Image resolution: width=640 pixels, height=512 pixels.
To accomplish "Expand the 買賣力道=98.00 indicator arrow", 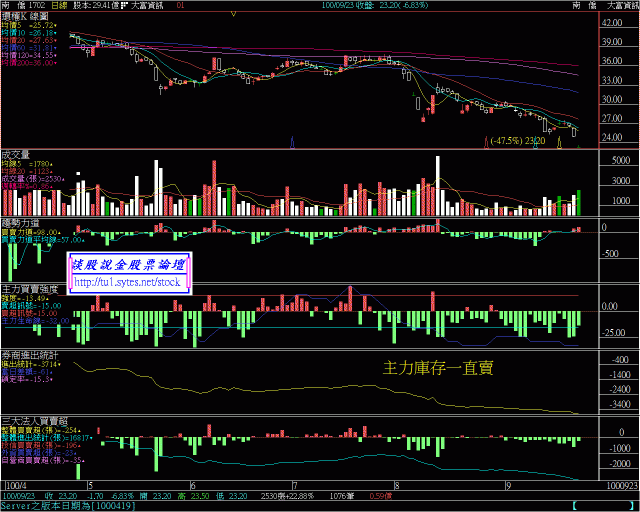I will (60, 232).
